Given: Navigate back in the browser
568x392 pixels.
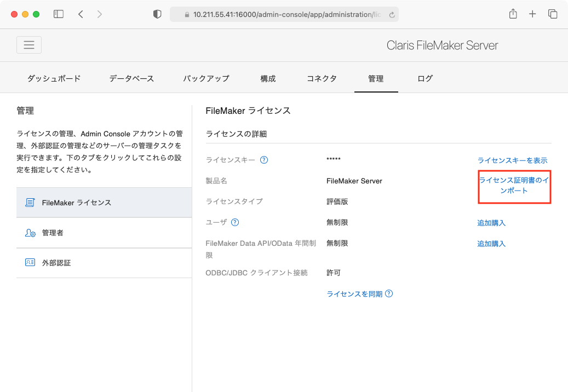Looking at the screenshot, I should point(80,14).
